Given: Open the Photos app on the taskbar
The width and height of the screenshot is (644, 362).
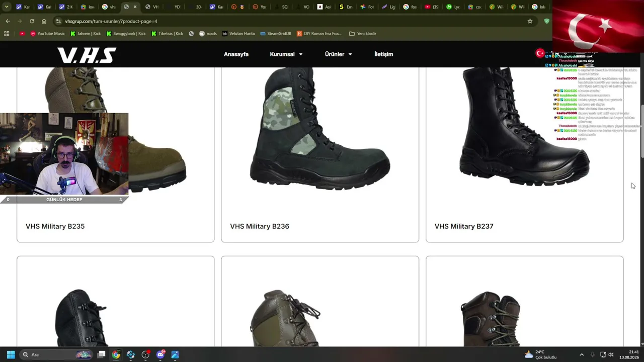Looking at the screenshot, I should point(175,354).
